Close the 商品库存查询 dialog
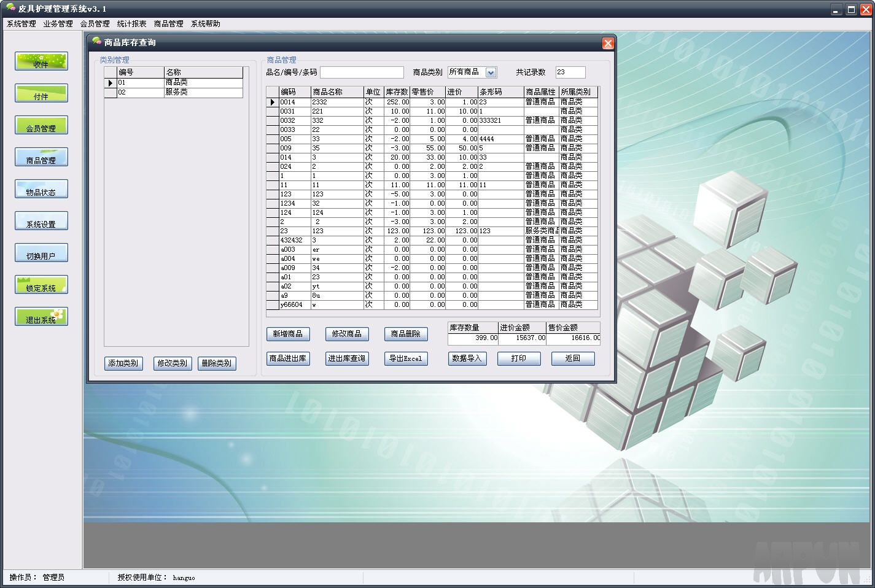The height and width of the screenshot is (588, 875). click(x=607, y=43)
